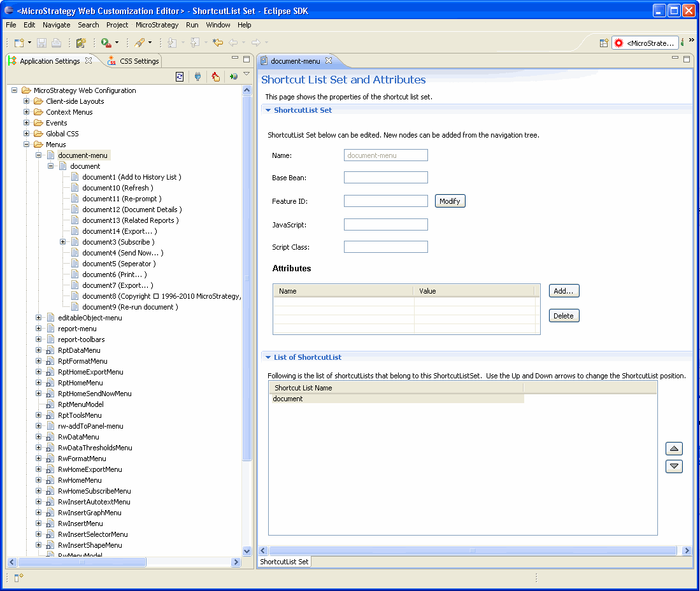Image resolution: width=700 pixels, height=591 pixels.
Task: Maximize the Application Settings view panel
Action: 246,59
